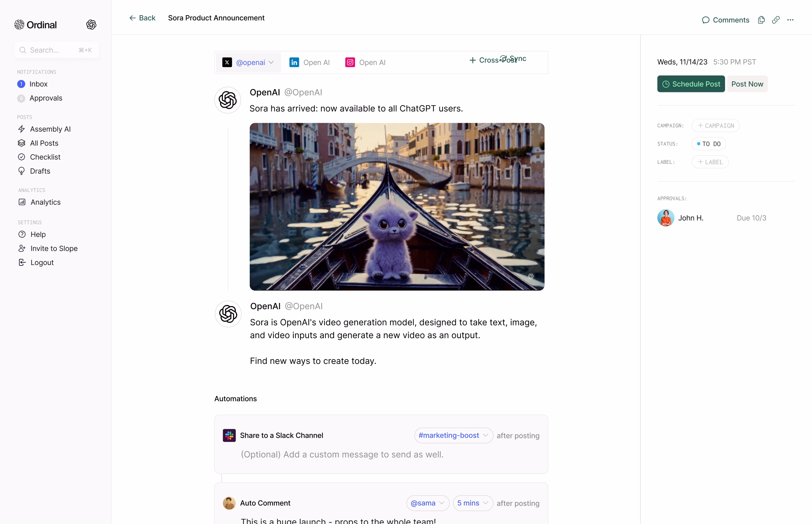
Task: Open the 5 mins delay dropdown
Action: pos(472,503)
